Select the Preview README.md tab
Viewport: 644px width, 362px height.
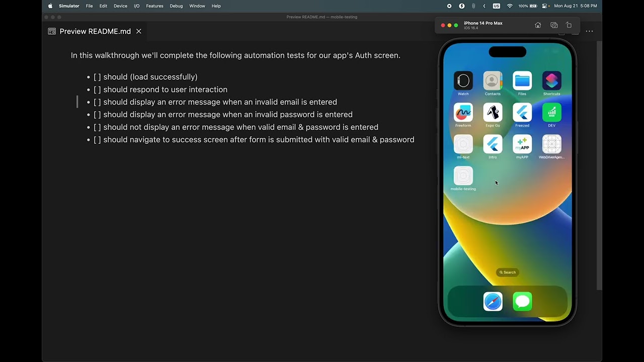point(95,31)
